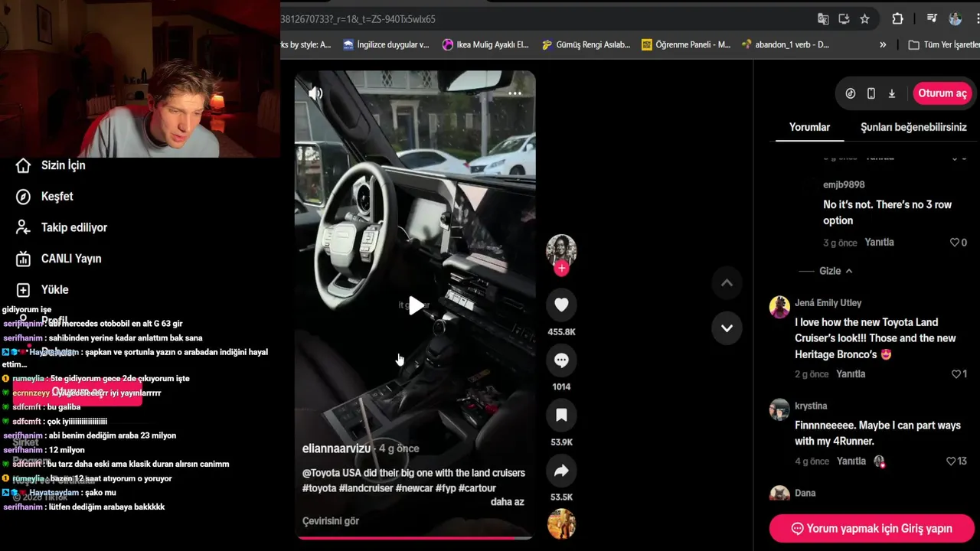Collapse replies using Gizle
Screen dimensions: 980x551
pos(835,271)
